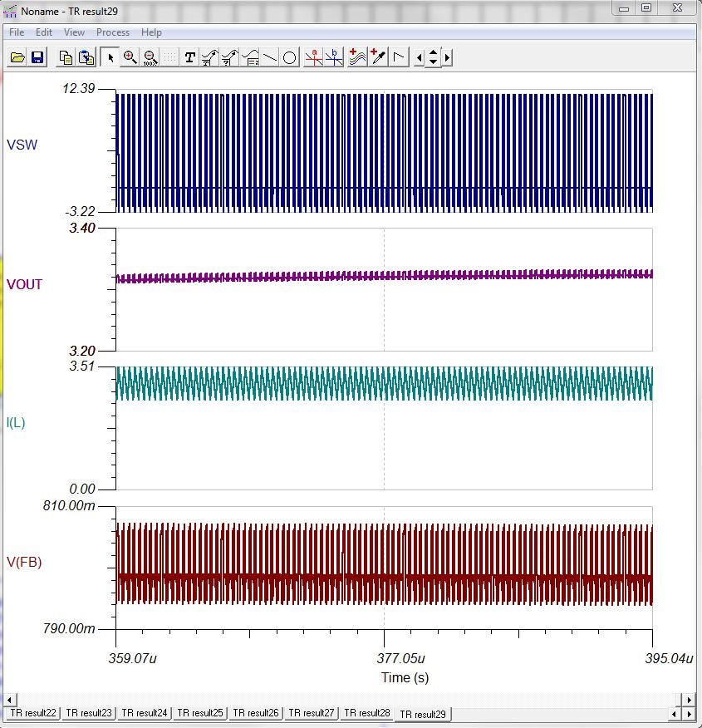The height and width of the screenshot is (728, 702).
Task: Paste from the clipboard
Action: pyautogui.click(x=85, y=58)
